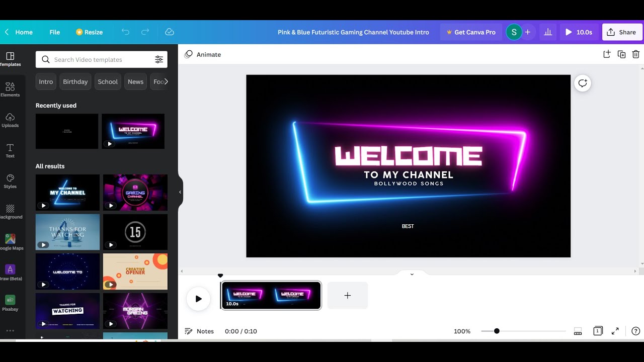Click the undo arrow
Image resolution: width=644 pixels, height=362 pixels.
[125, 32]
